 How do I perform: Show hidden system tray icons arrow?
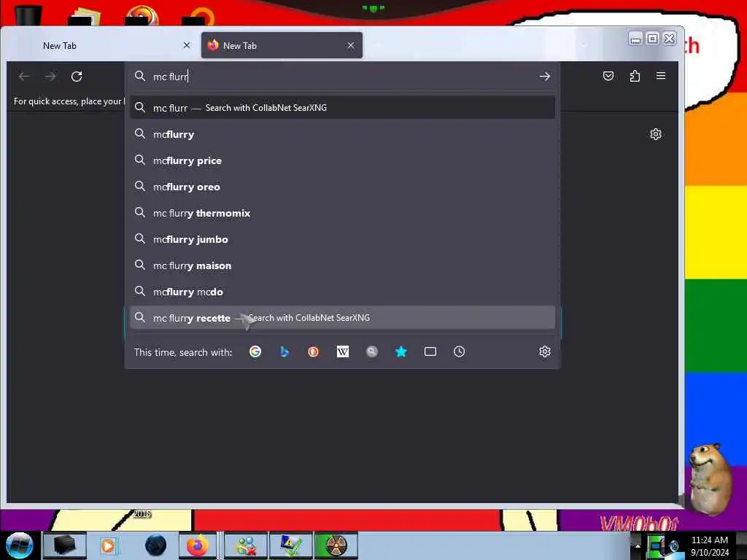click(x=638, y=545)
